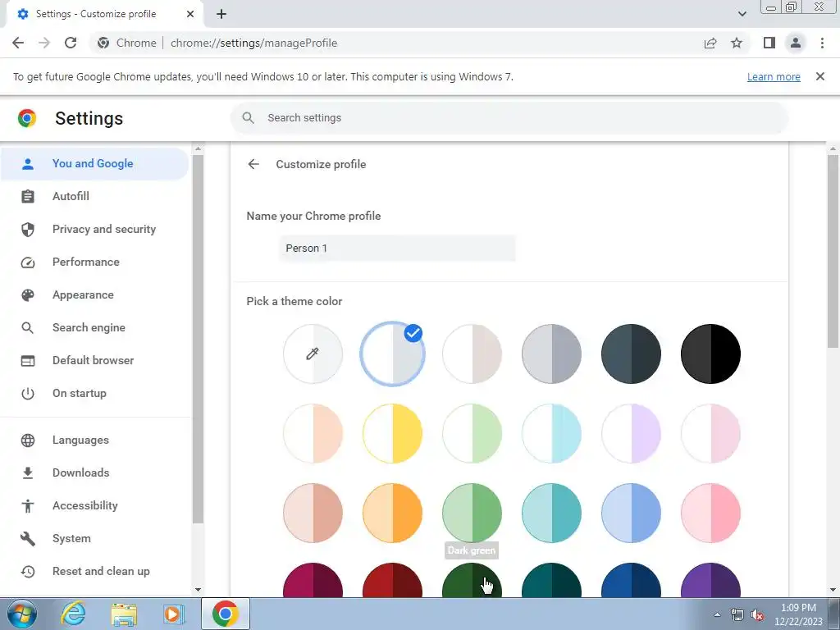The height and width of the screenshot is (630, 840).
Task: Choose the salmon rose theme swatch
Action: pyautogui.click(x=313, y=513)
